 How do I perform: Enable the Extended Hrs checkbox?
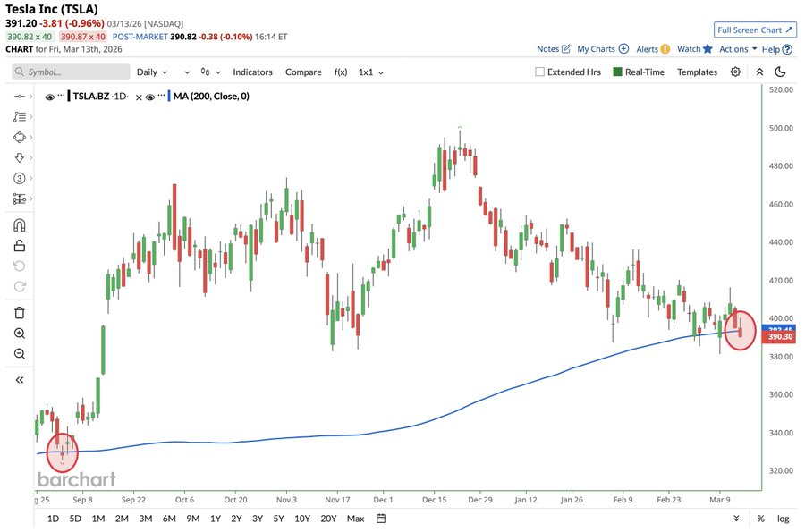pos(539,72)
